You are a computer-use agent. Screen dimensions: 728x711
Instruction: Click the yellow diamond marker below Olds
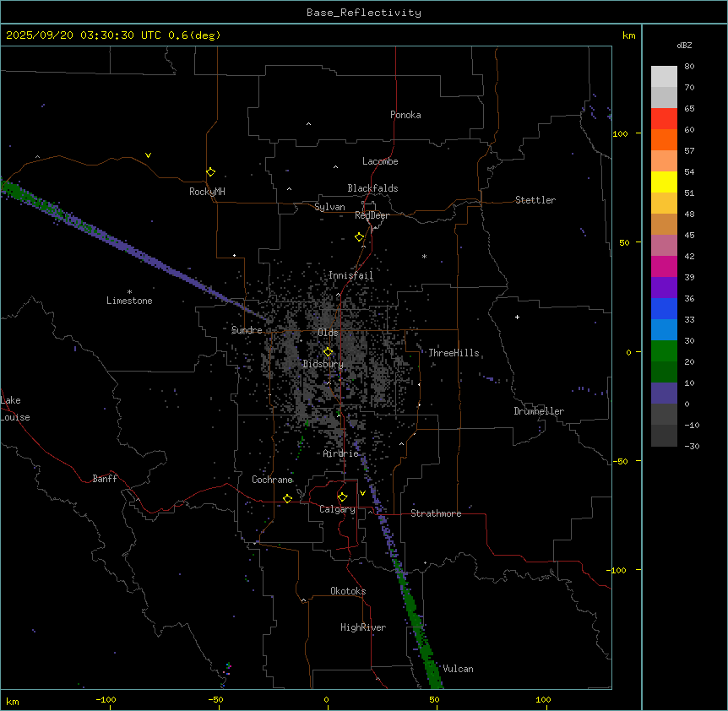[x=329, y=352]
